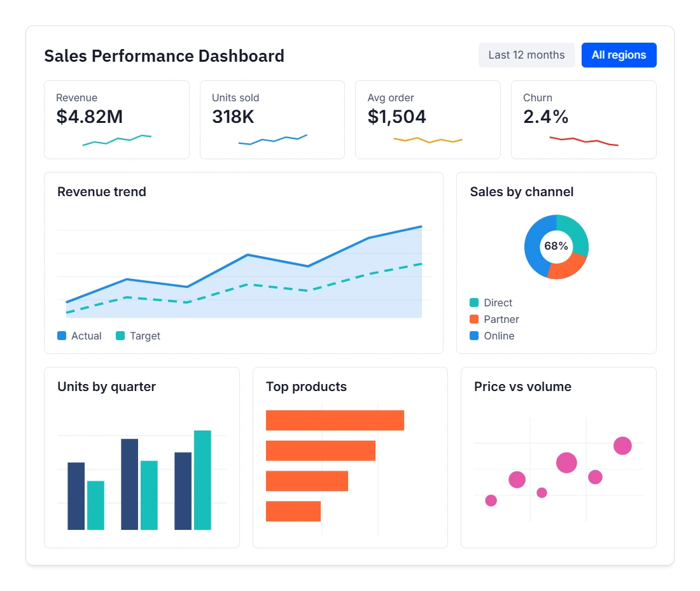This screenshot has height=591, width=700.
Task: Select the longest Top products bar
Action: click(335, 420)
